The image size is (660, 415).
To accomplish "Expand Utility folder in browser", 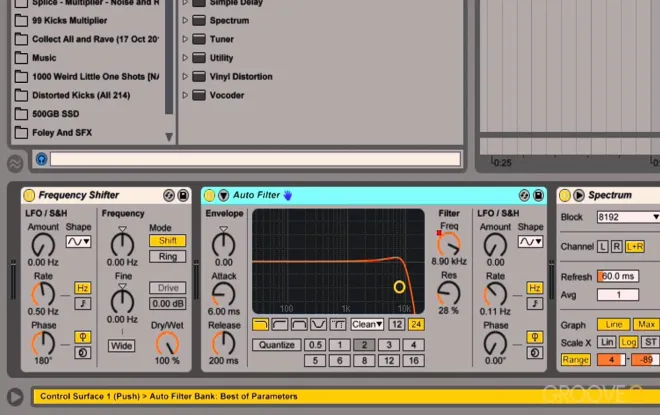I will (185, 58).
